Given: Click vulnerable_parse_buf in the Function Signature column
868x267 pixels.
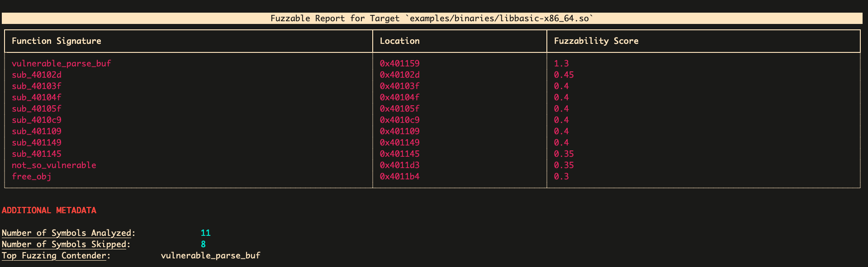Looking at the screenshot, I should click(61, 64).
